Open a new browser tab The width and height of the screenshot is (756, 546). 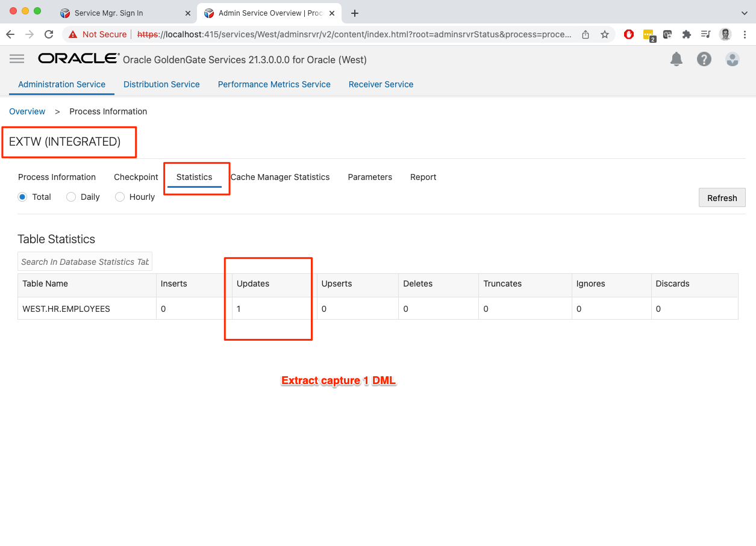point(355,13)
